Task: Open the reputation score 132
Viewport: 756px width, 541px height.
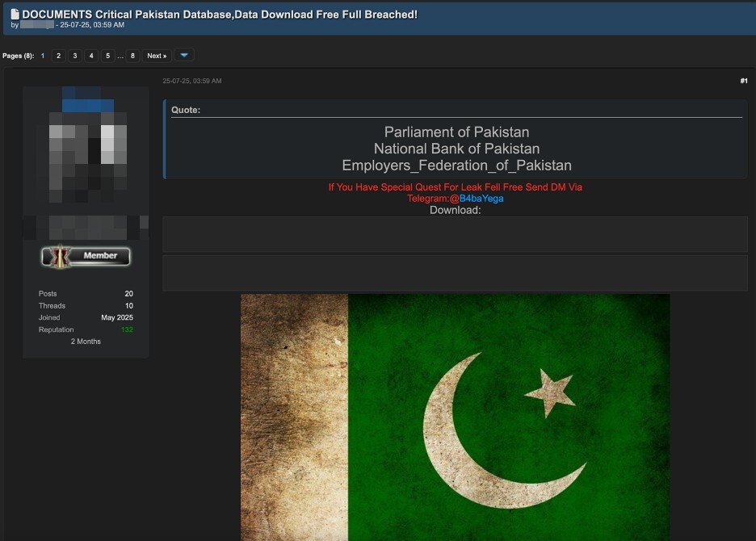Action: (x=127, y=329)
